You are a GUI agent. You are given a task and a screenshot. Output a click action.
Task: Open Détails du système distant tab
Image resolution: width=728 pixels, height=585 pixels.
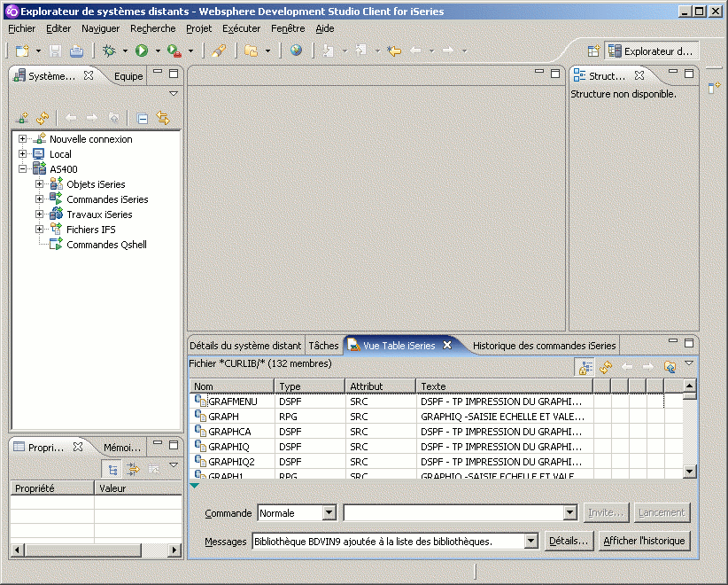pyautogui.click(x=245, y=346)
